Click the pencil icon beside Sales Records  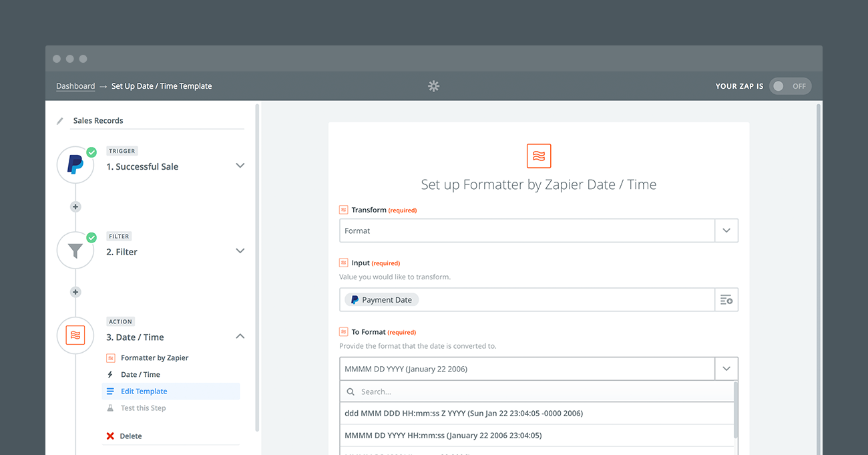tap(60, 122)
